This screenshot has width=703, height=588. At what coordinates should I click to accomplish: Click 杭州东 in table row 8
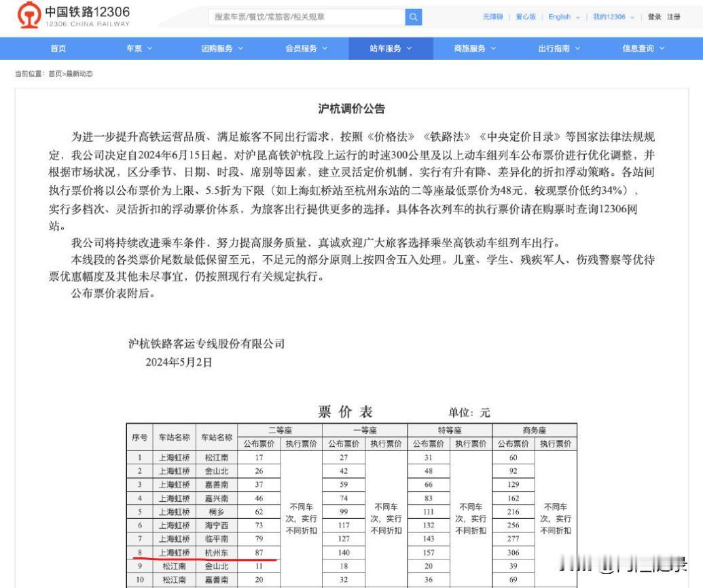click(217, 553)
